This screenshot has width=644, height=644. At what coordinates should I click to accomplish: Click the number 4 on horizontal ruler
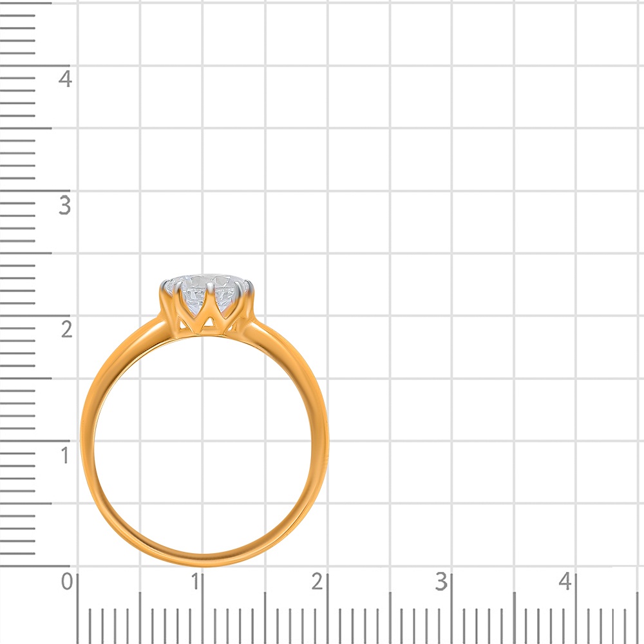565,582
